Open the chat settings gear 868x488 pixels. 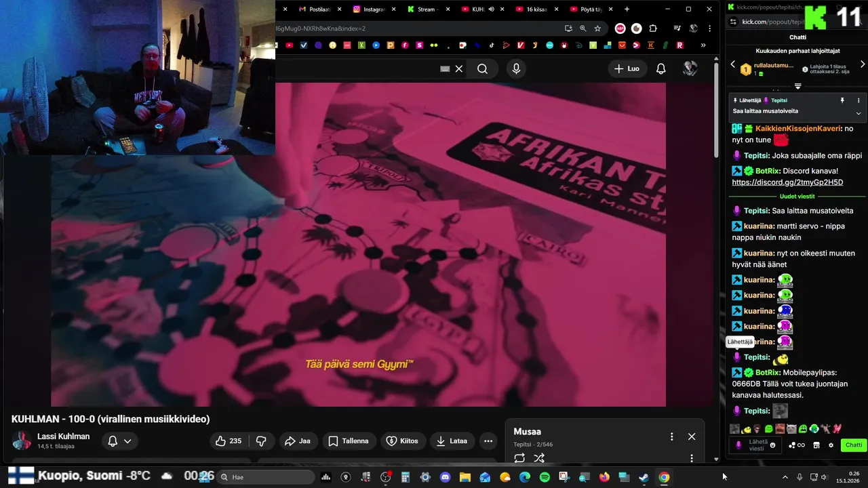(x=831, y=445)
